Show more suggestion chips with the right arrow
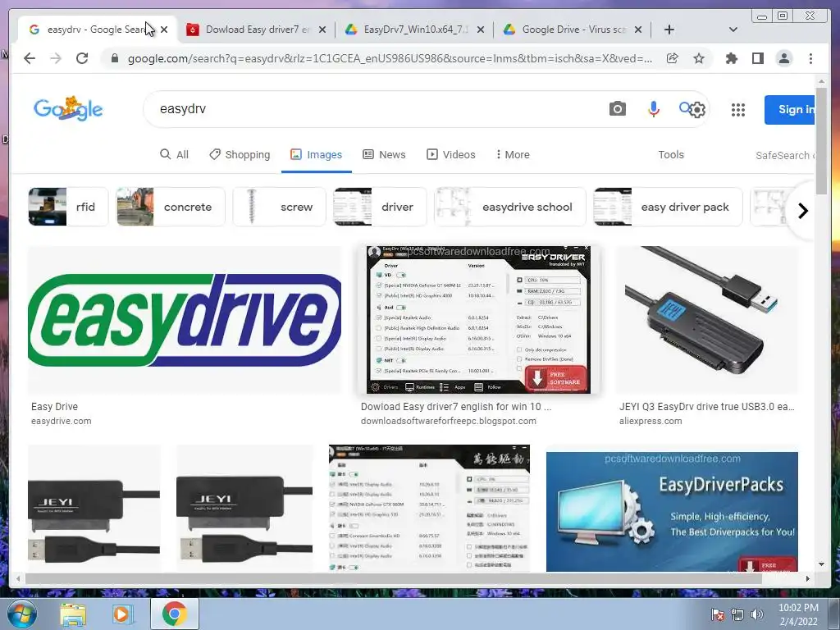840x630 pixels. 802,211
